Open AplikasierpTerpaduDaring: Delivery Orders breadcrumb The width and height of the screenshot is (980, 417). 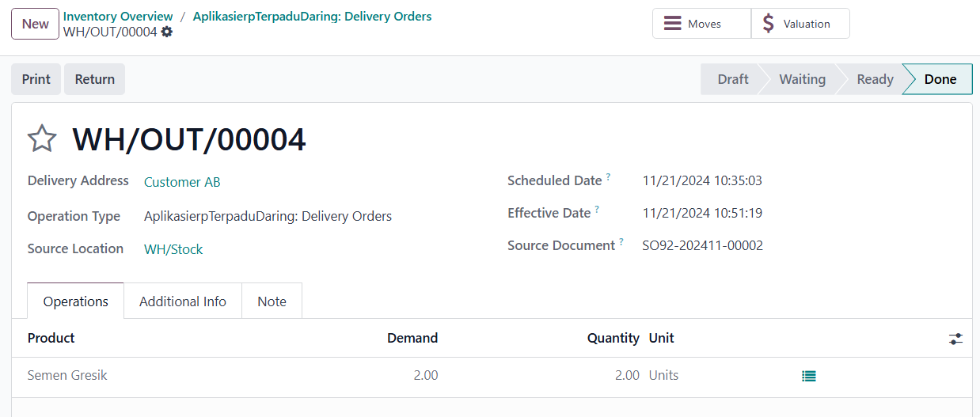[x=313, y=16]
